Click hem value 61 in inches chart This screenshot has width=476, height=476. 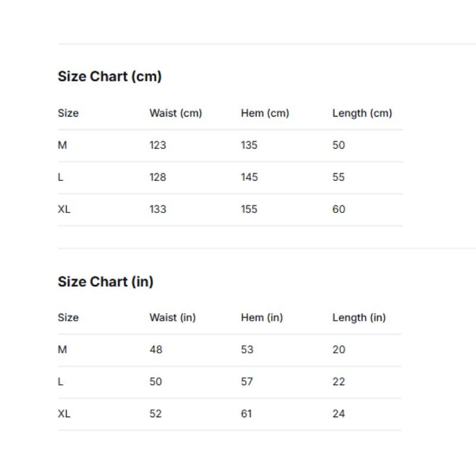246,414
